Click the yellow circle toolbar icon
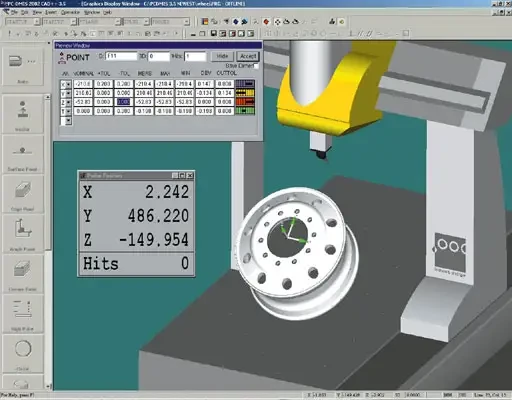This screenshot has height=400, width=512. pos(342,22)
